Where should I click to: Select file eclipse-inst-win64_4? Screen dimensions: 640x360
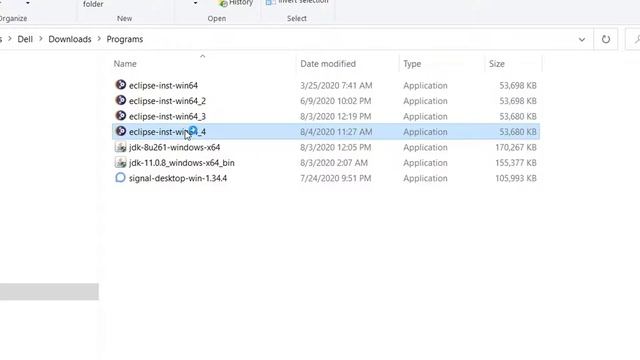[167, 132]
